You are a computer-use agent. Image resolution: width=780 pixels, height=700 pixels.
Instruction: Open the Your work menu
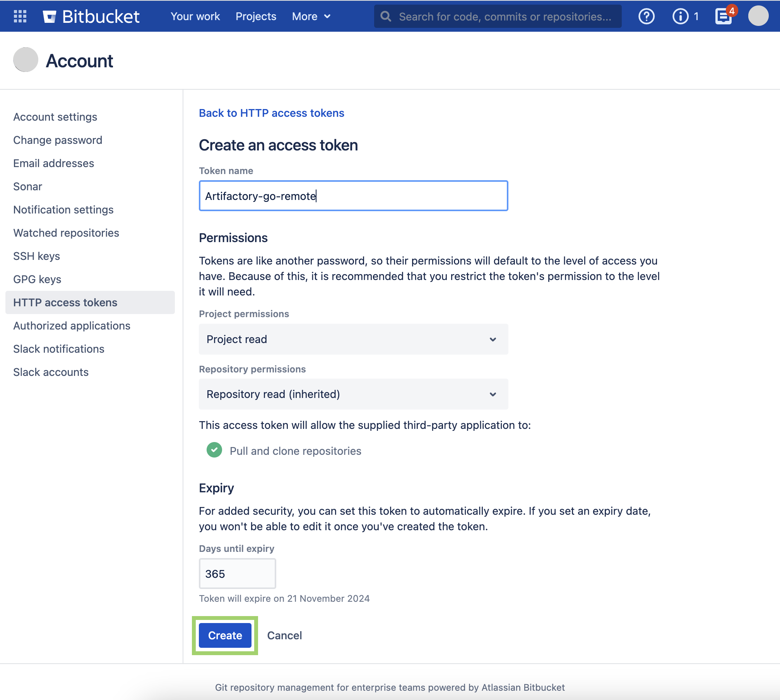[195, 16]
